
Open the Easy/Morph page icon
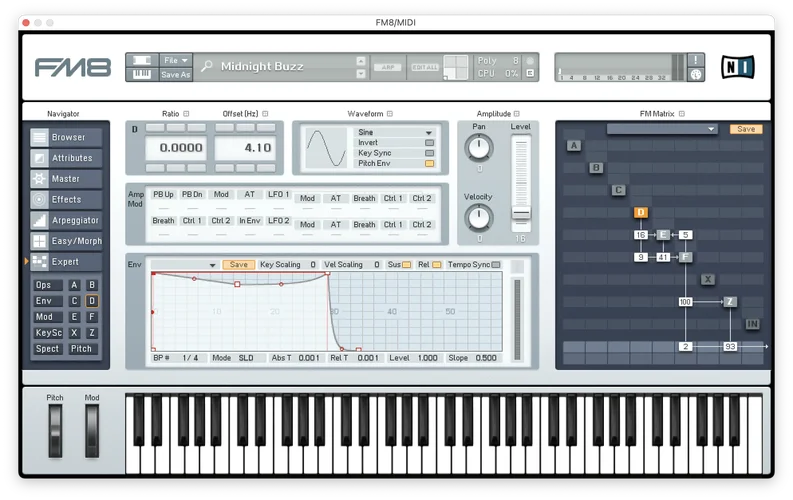(39, 241)
